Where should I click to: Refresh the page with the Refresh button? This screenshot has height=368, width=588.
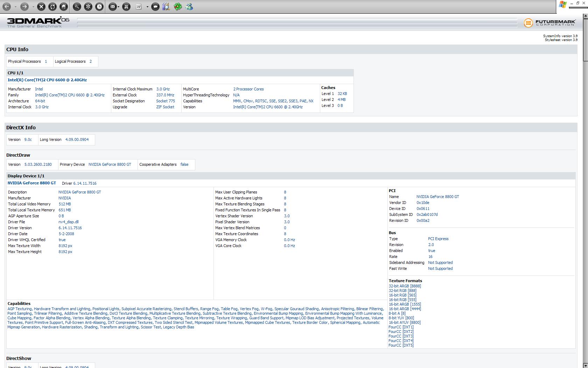point(52,7)
